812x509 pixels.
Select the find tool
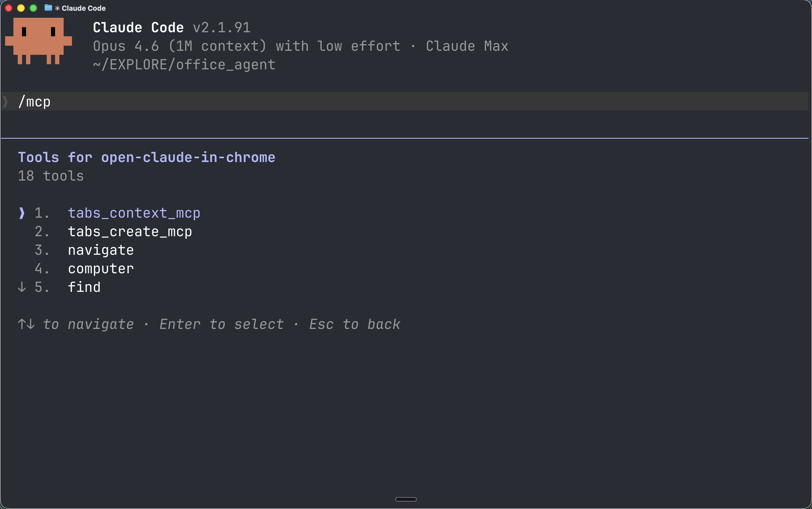84,287
